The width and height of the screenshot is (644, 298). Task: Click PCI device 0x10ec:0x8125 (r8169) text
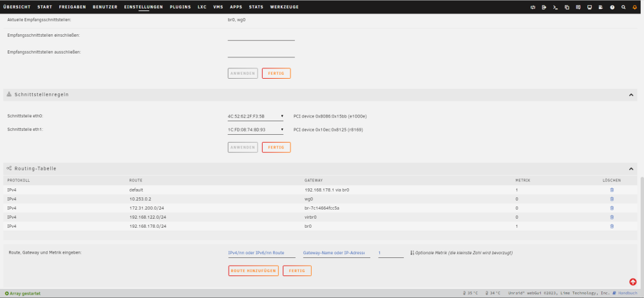tap(328, 130)
